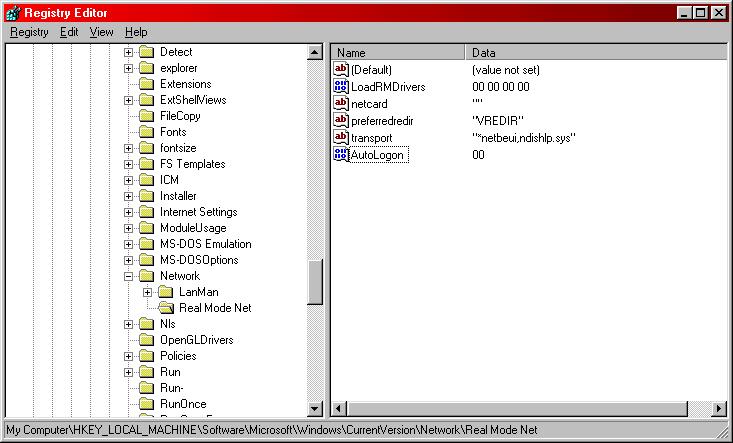Click the LanMan folder icon

click(x=166, y=292)
